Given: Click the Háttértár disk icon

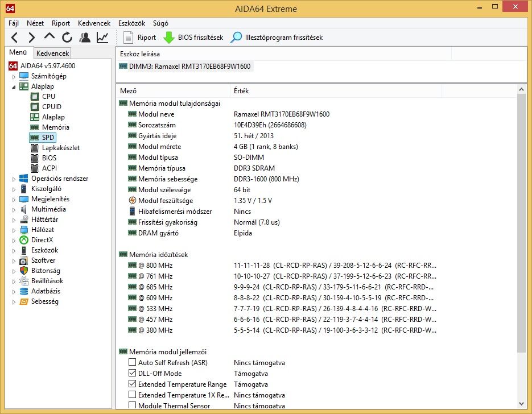Looking at the screenshot, I should tap(24, 220).
